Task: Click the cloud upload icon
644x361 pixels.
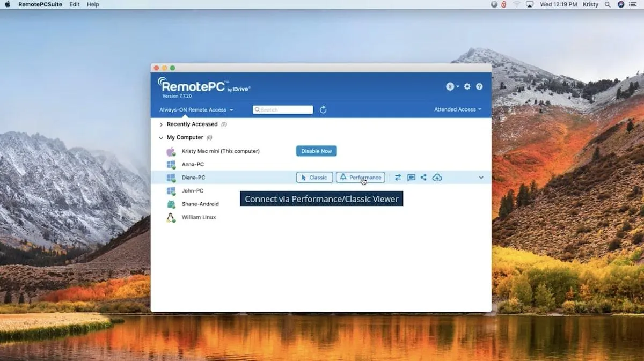Action: coord(437,178)
